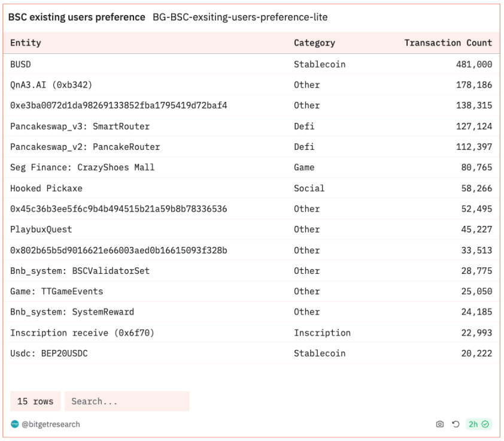The image size is (504, 441).
Task: Click the Pancakeswap_v3: SmartRouter entity
Action: [80, 126]
